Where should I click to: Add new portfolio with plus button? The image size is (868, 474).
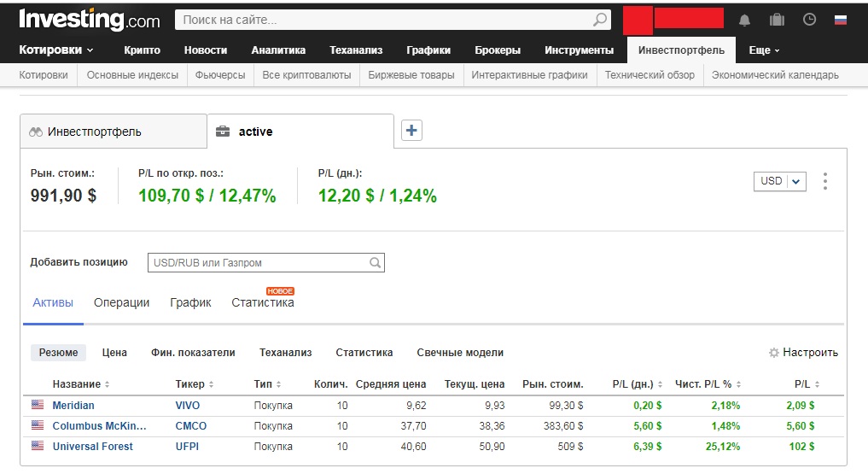[411, 131]
